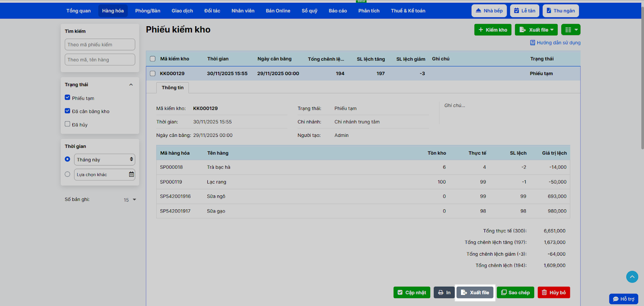Screen dimensions: 644x306
Task: Open the Phân tích menu
Action: 369,11
